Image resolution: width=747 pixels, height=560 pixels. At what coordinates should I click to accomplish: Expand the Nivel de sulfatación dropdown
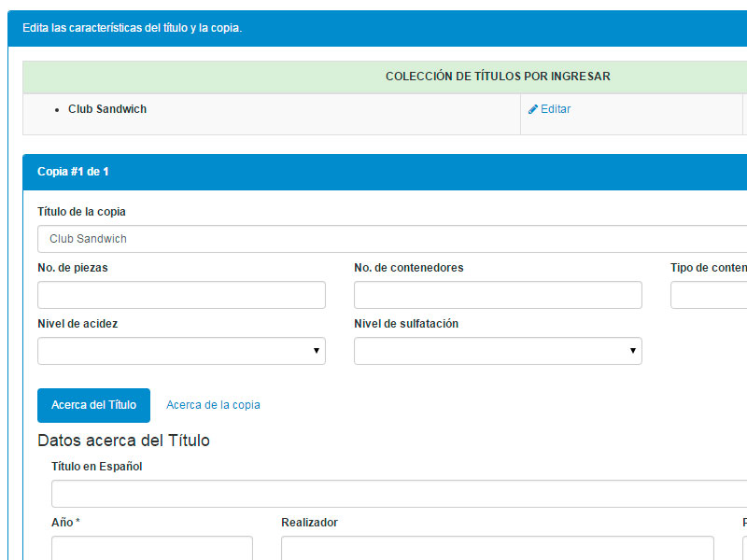(x=498, y=351)
